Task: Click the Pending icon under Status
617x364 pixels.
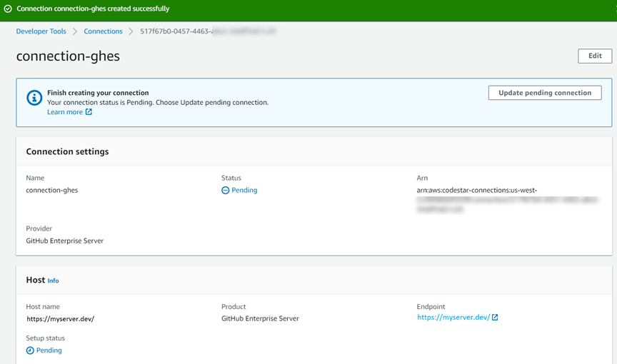Action: coord(225,191)
